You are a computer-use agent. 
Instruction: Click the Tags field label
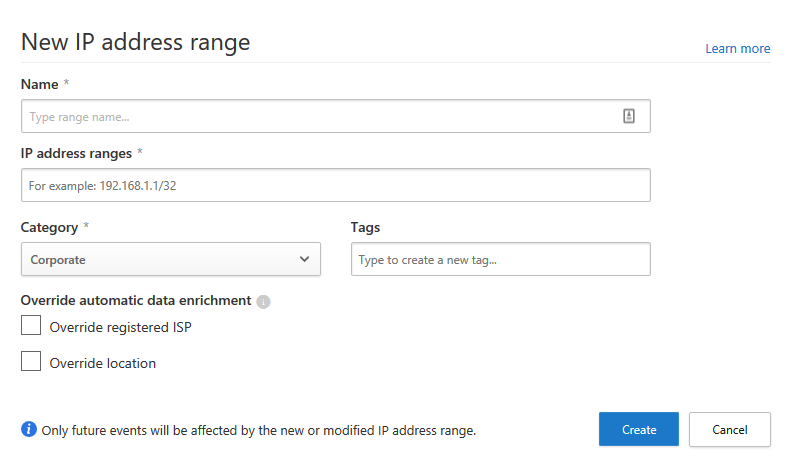pos(365,227)
